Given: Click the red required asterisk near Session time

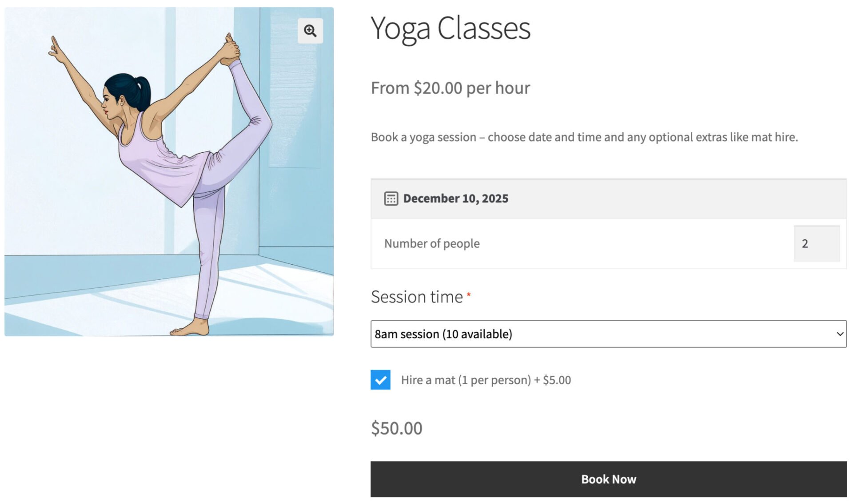Looking at the screenshot, I should [x=469, y=294].
